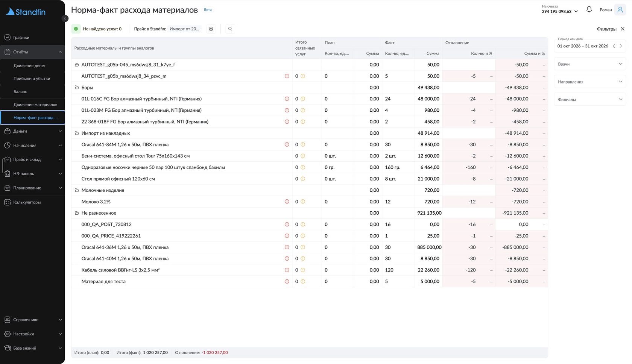Open Баланс report

coord(33,92)
